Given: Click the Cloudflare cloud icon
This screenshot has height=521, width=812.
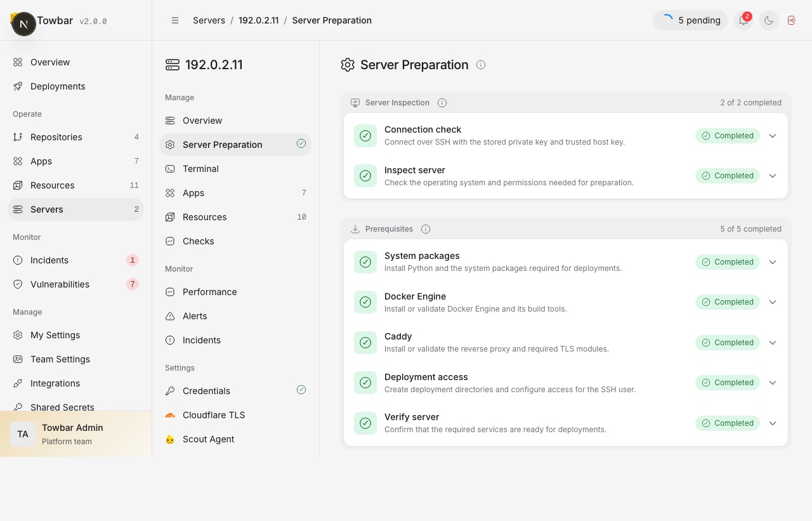Looking at the screenshot, I should click(170, 415).
